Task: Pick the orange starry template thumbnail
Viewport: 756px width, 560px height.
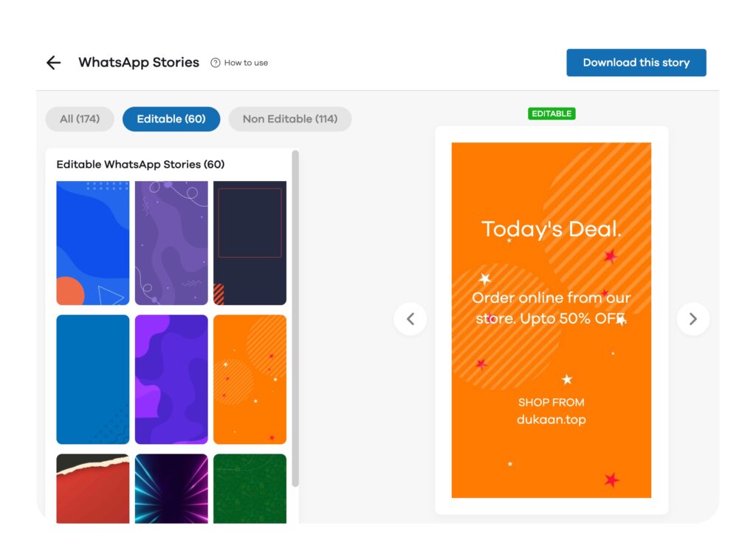Action: pyautogui.click(x=250, y=380)
